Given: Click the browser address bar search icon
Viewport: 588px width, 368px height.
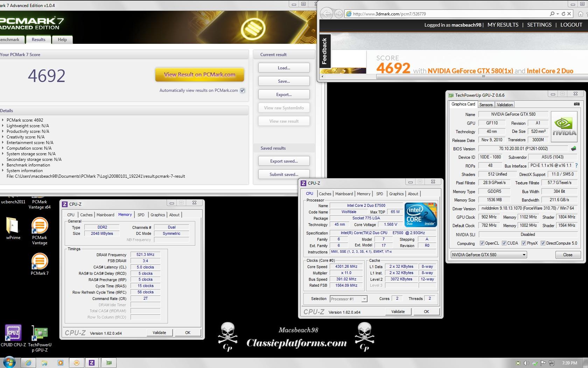Looking at the screenshot, I should (552, 14).
